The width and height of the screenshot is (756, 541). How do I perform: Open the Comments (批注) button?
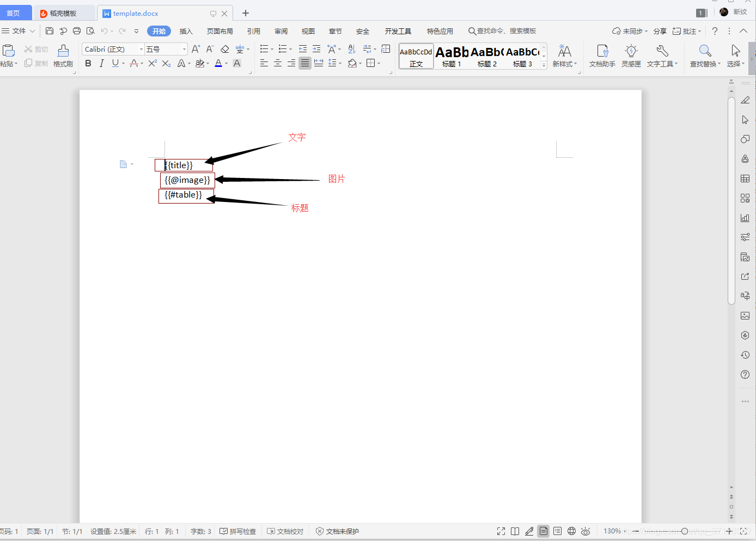tap(687, 31)
